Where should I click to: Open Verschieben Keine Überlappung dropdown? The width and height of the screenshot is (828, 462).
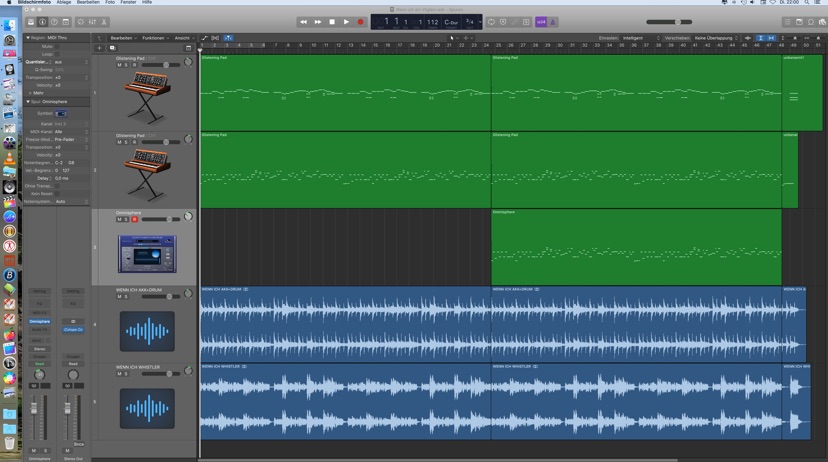pyautogui.click(x=716, y=38)
